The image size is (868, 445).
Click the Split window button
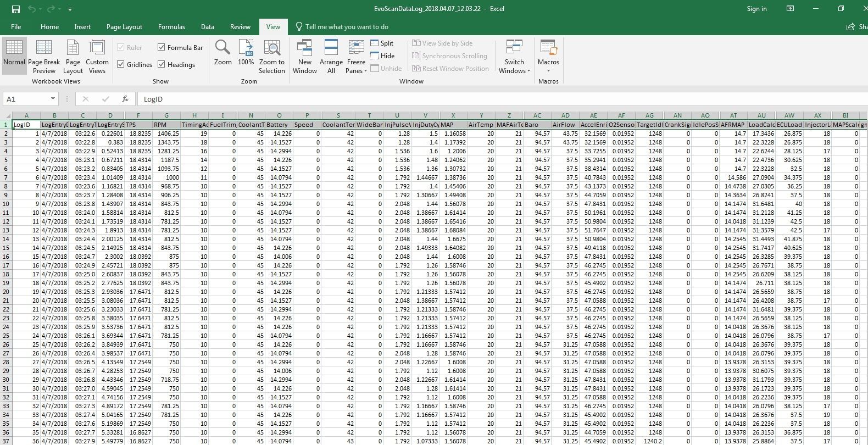pyautogui.click(x=382, y=43)
